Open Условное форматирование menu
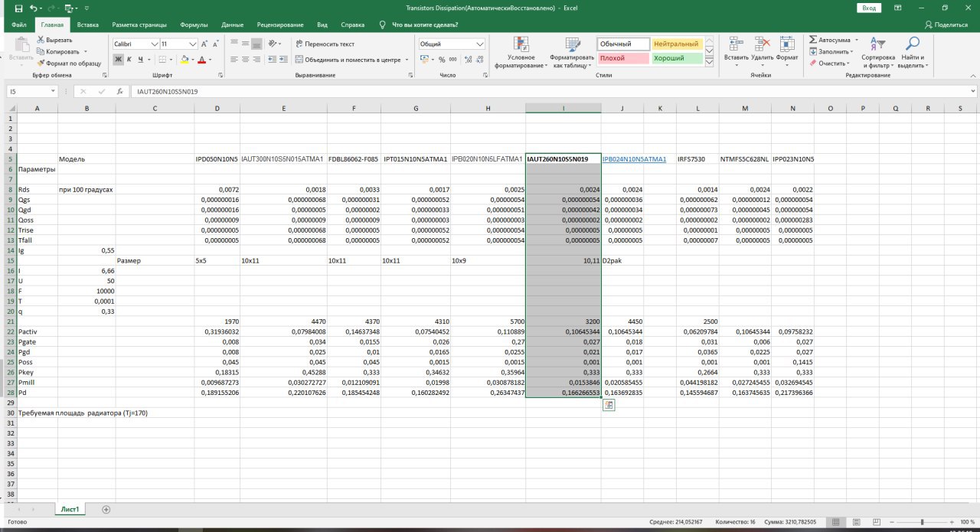 tap(521, 52)
